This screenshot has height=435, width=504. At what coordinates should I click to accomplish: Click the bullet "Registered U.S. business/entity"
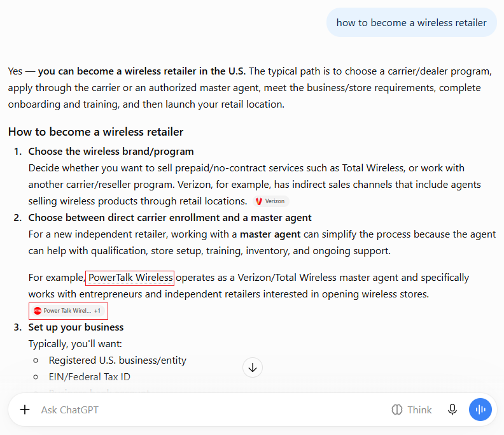(x=117, y=360)
